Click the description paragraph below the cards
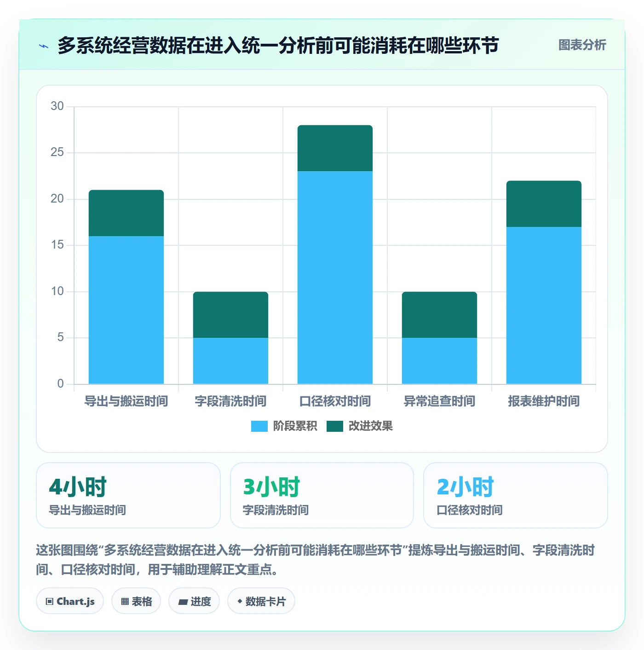The image size is (644, 650). [316, 560]
